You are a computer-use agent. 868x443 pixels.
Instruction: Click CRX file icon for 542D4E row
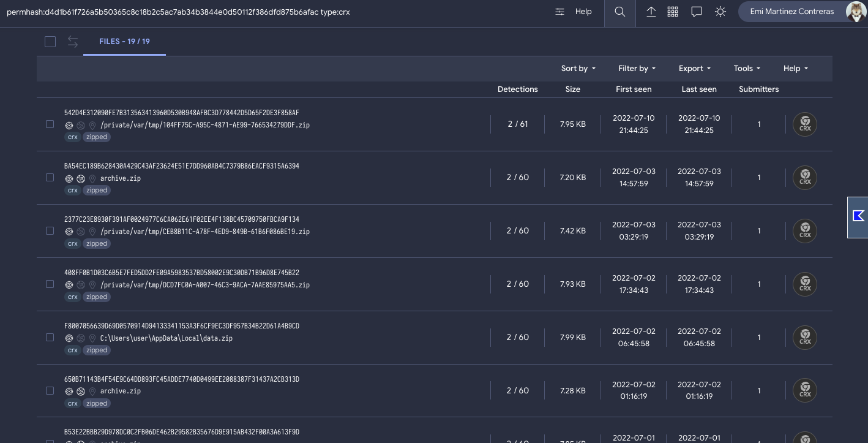tap(805, 124)
